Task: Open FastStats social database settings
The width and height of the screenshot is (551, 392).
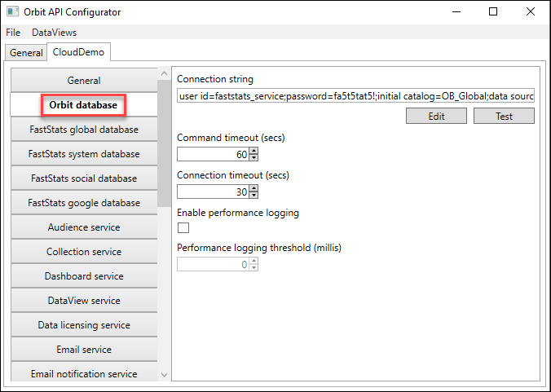Action: 84,178
